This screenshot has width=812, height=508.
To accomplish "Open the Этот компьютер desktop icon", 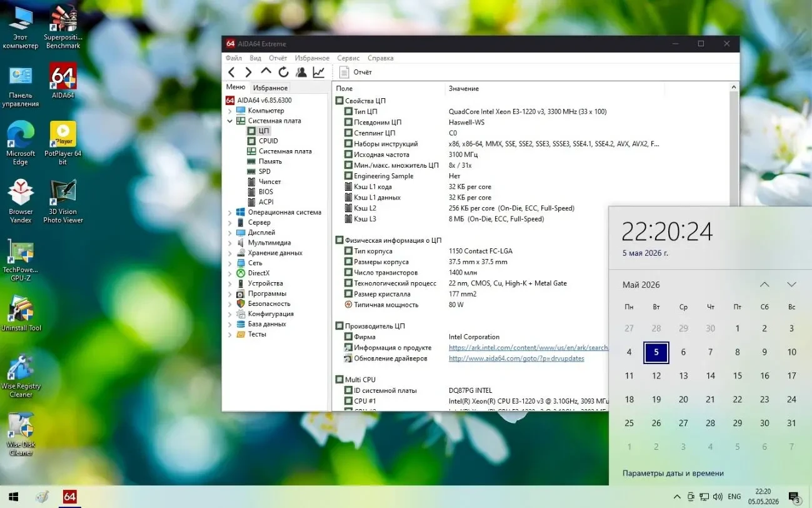I will (x=21, y=28).
